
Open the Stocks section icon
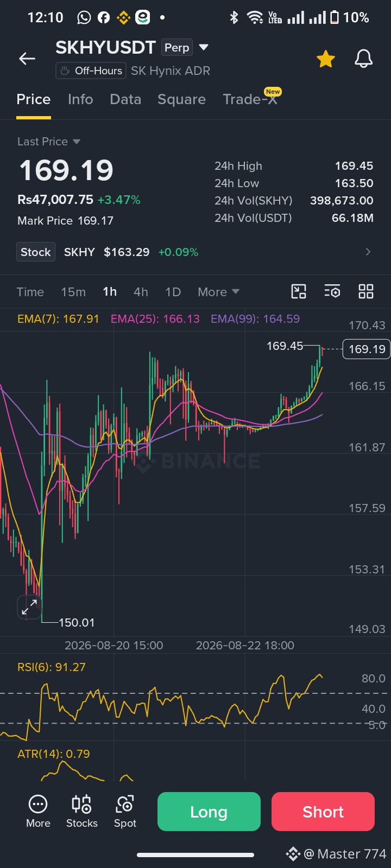[82, 812]
